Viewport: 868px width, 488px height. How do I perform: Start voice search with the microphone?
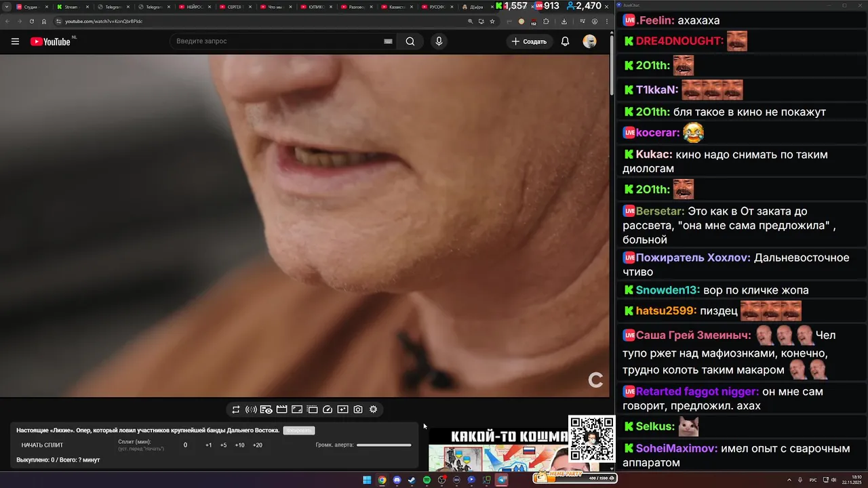439,41
